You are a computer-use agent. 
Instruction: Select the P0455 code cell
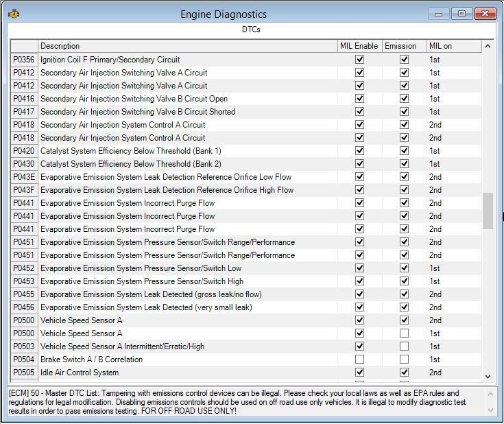tap(24, 294)
